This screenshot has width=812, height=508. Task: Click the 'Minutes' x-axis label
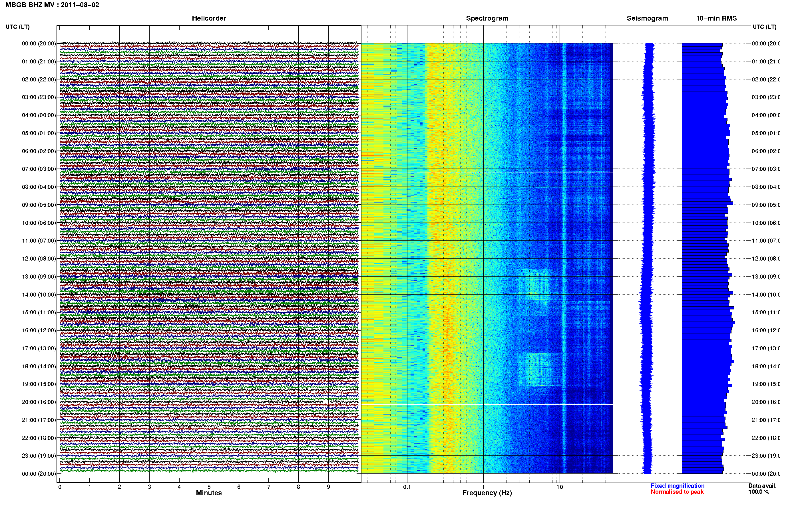pos(209,493)
